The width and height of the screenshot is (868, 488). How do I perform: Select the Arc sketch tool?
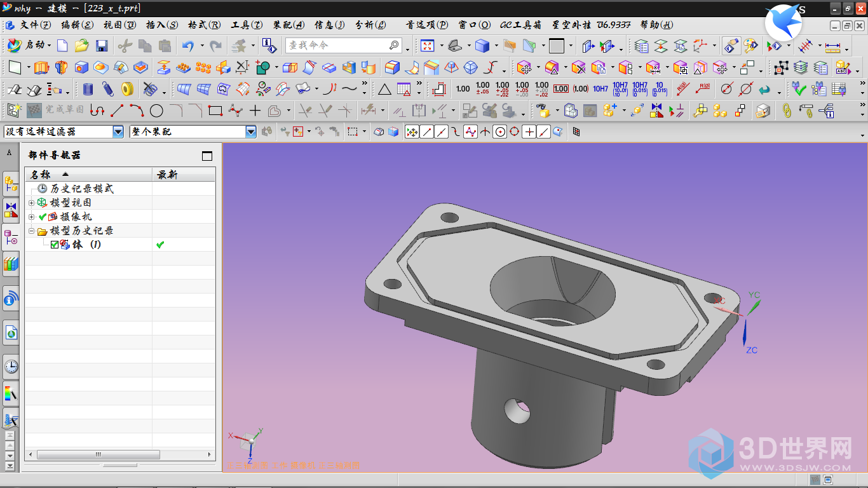(137, 111)
